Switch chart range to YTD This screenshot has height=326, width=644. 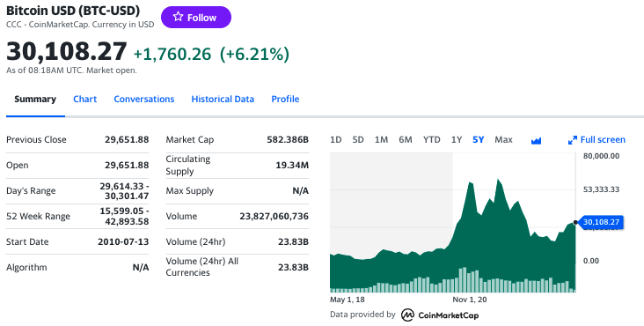(x=432, y=140)
